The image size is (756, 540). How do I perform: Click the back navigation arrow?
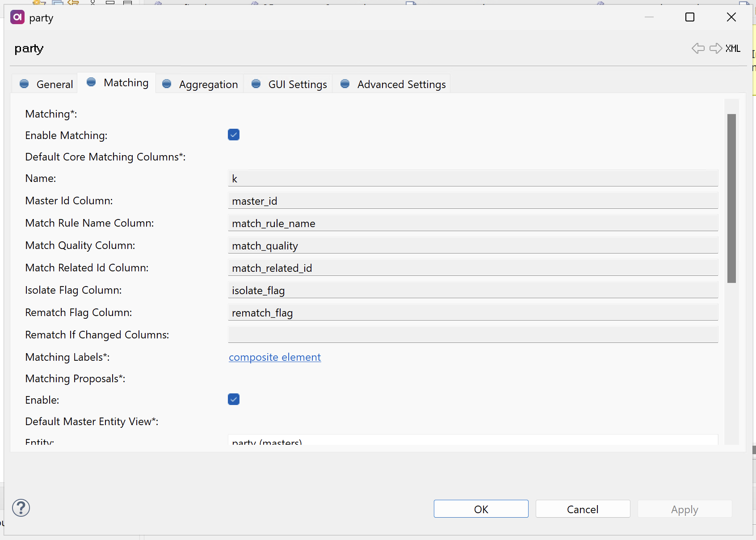click(697, 48)
